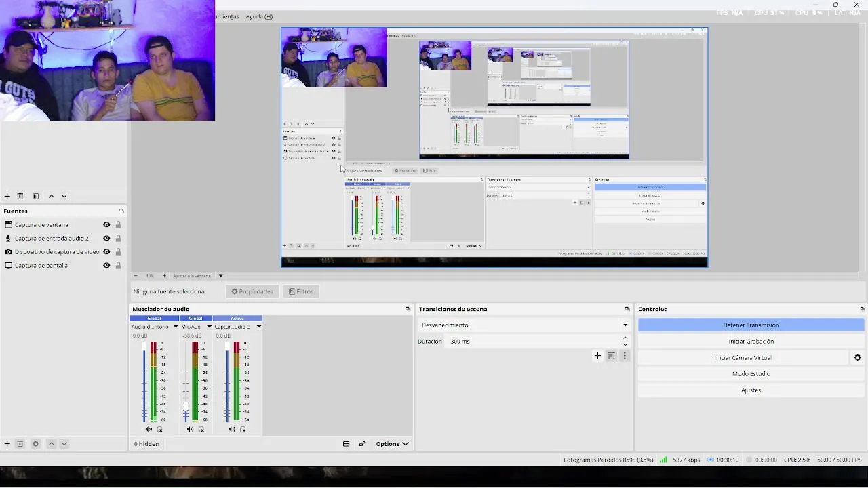The image size is (868, 488).
Task: Zoom out the preview with the minus icon
Action: click(136, 276)
